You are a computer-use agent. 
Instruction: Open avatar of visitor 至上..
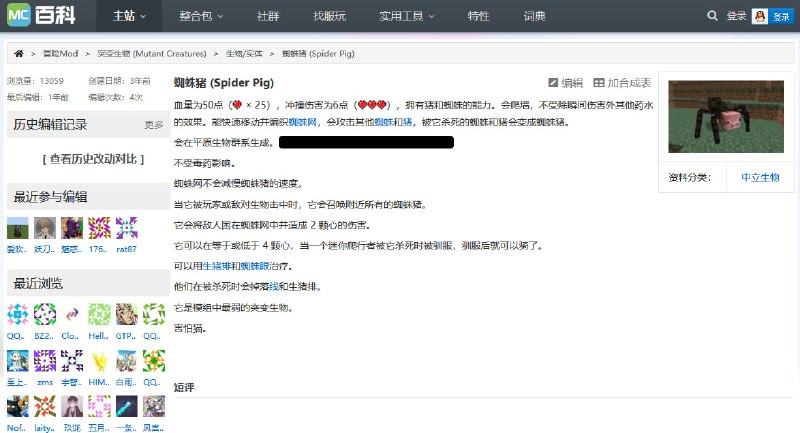point(18,361)
